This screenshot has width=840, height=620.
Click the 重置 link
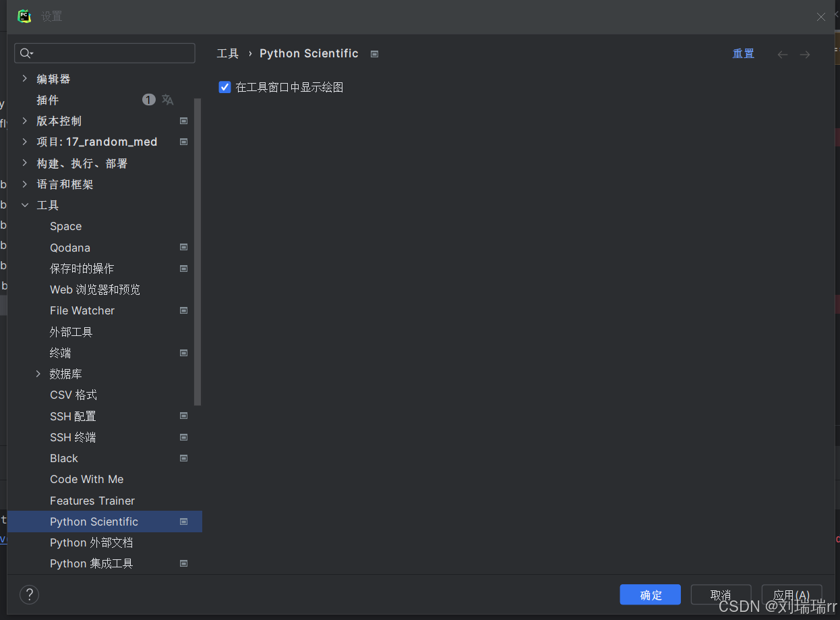point(744,54)
